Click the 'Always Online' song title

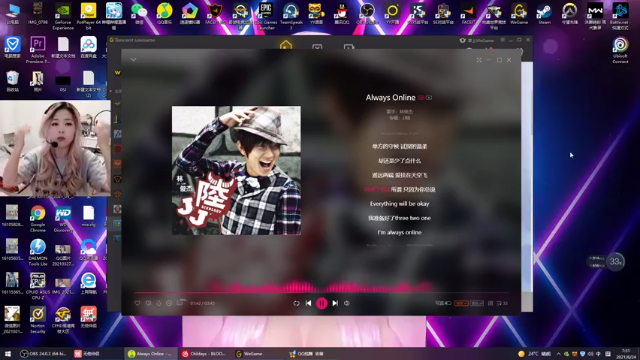[391, 98]
